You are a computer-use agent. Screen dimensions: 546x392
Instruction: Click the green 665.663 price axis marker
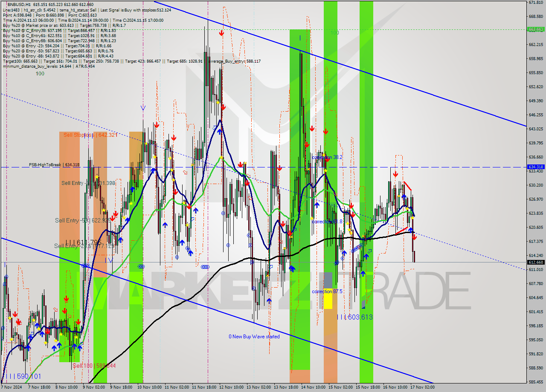[536, 29]
